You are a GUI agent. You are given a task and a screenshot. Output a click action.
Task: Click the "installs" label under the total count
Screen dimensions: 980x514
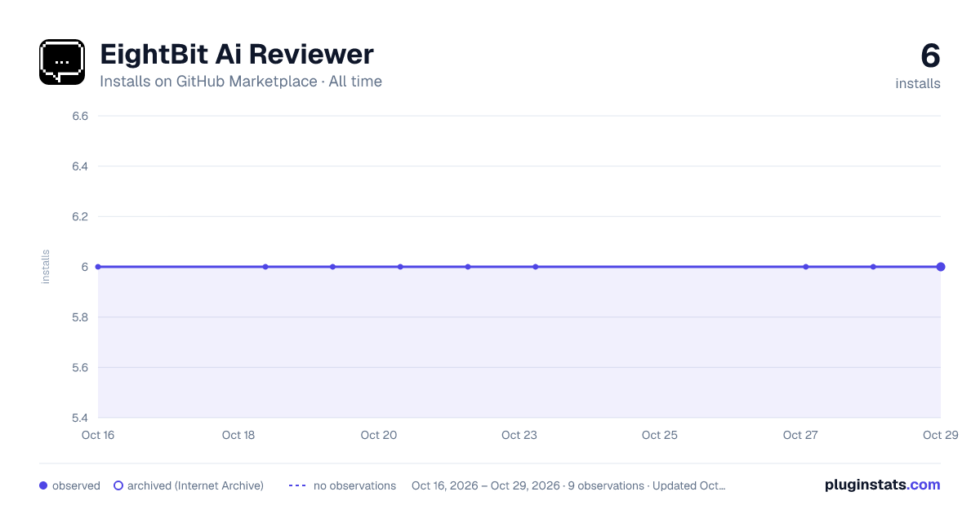tap(918, 83)
